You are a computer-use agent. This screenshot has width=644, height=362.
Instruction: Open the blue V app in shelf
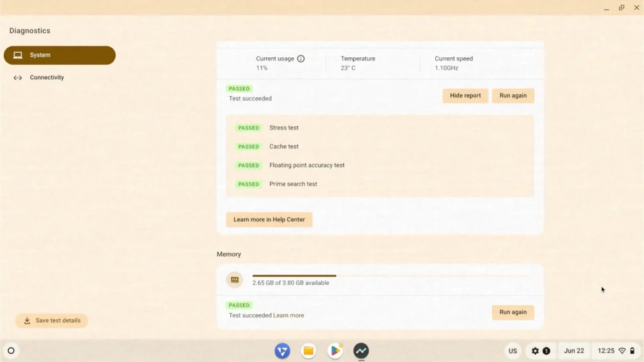coord(282,351)
